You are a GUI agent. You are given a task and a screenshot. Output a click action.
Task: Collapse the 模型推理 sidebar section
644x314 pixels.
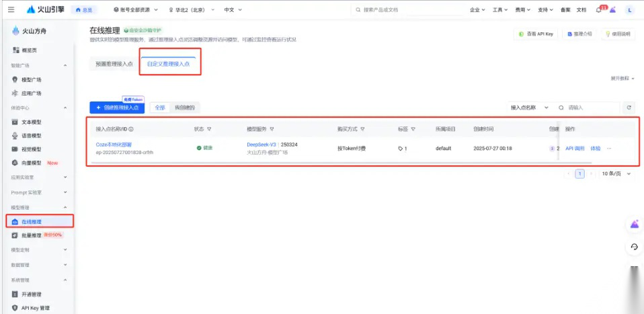pyautogui.click(x=65, y=208)
